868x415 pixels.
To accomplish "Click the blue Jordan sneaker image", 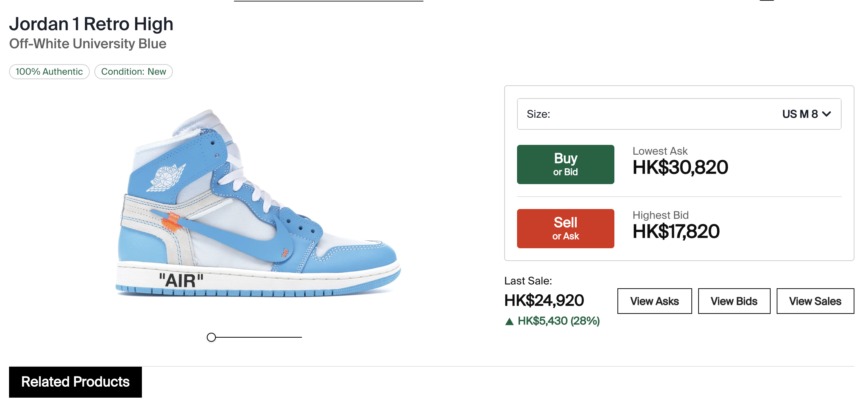I will pos(257,211).
